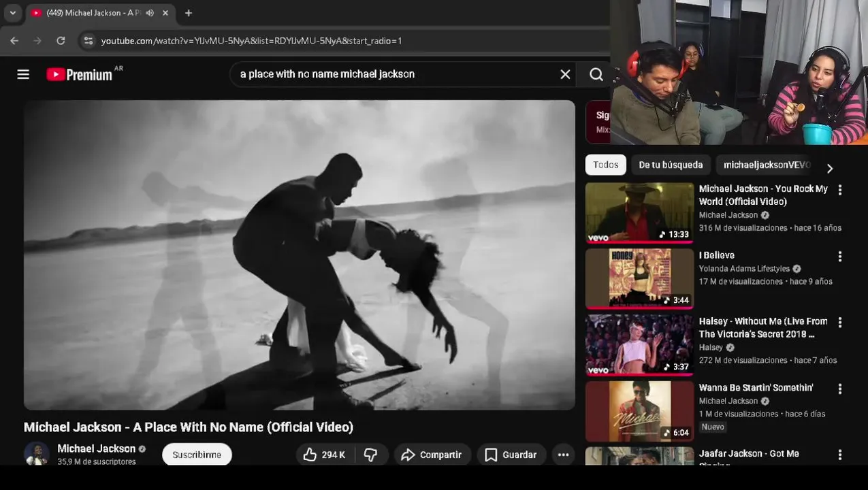This screenshot has height=490, width=868.
Task: Like the video (294 K)
Action: pyautogui.click(x=324, y=455)
